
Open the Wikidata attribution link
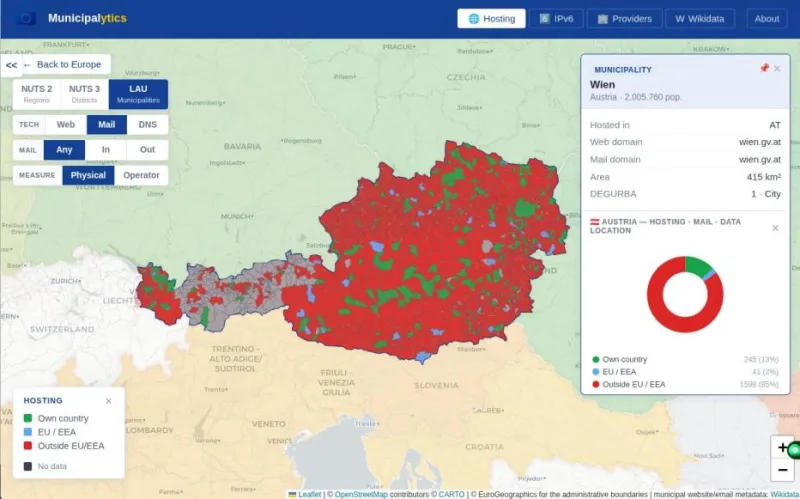point(785,494)
